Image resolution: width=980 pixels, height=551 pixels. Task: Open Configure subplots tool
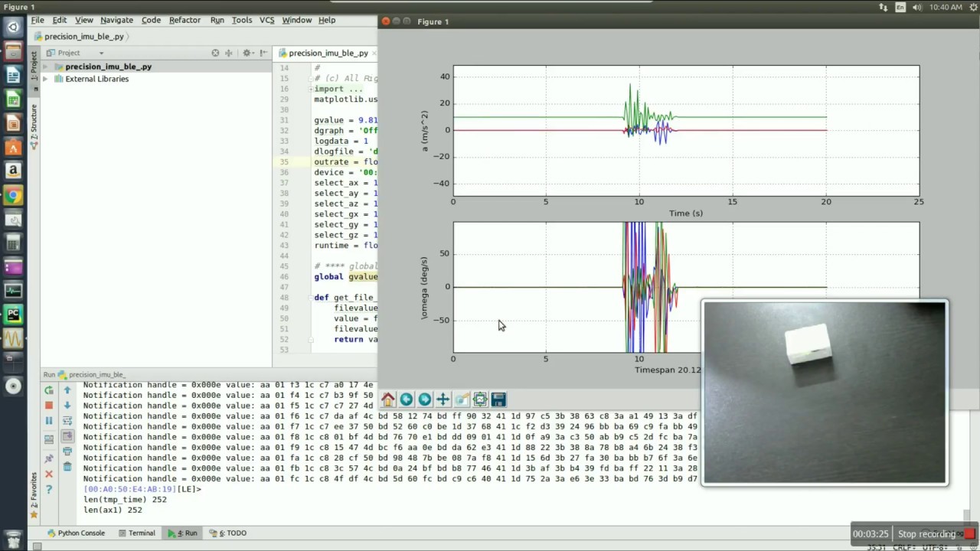(480, 399)
